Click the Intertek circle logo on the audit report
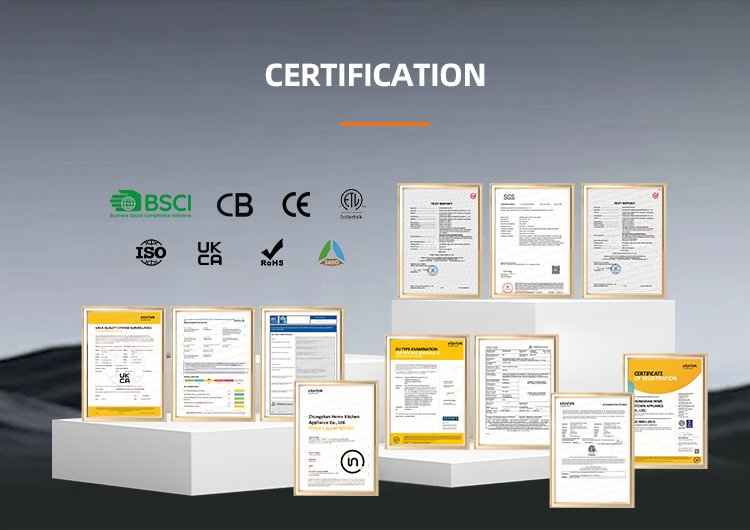The height and width of the screenshot is (530, 750). [x=353, y=462]
